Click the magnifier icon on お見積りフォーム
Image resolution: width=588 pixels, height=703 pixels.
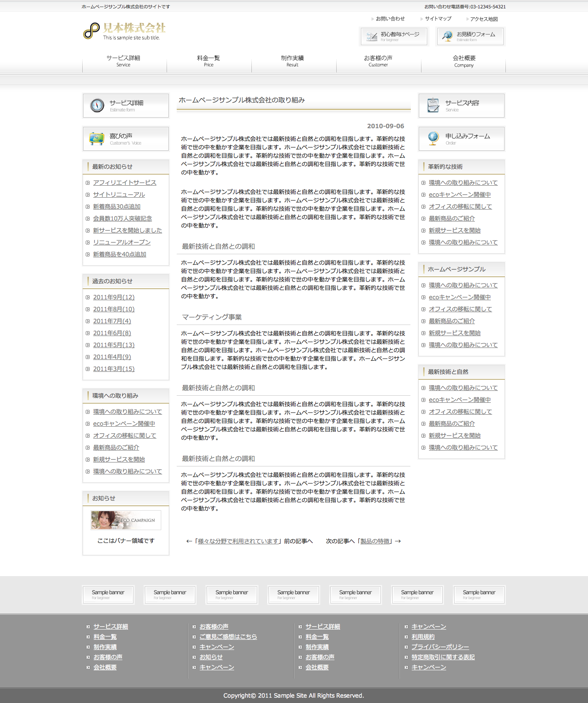(x=447, y=36)
